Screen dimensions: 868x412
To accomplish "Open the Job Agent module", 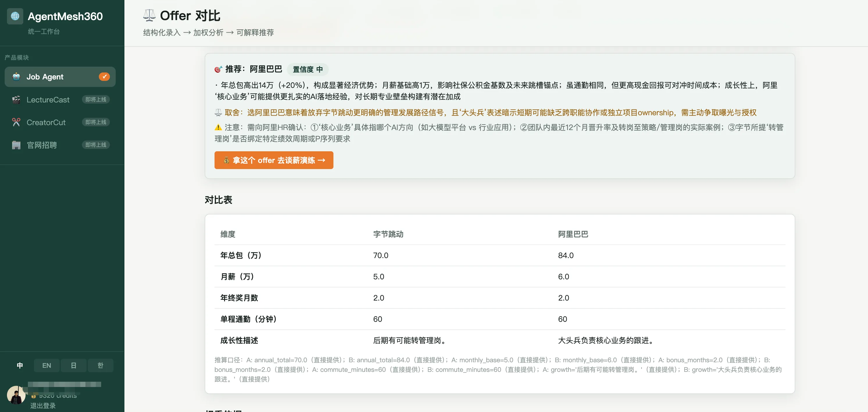I will coord(60,77).
